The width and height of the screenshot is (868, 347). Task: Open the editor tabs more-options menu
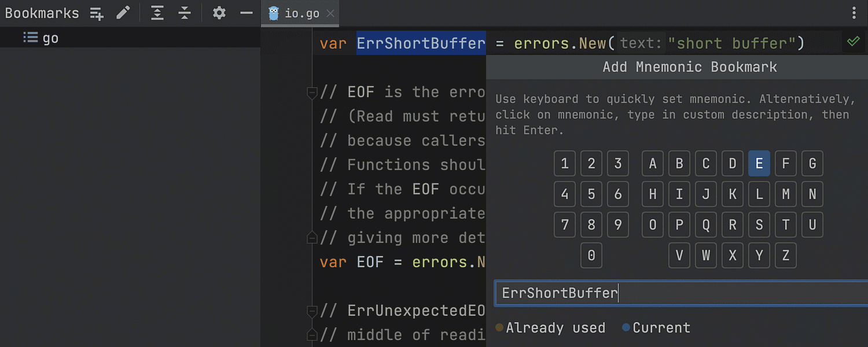[x=855, y=13]
